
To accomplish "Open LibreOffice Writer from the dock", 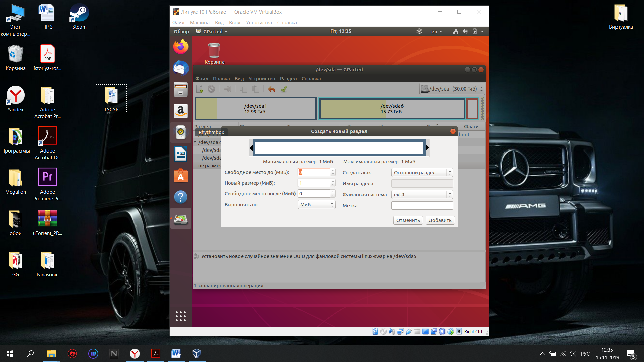I will point(181,154).
